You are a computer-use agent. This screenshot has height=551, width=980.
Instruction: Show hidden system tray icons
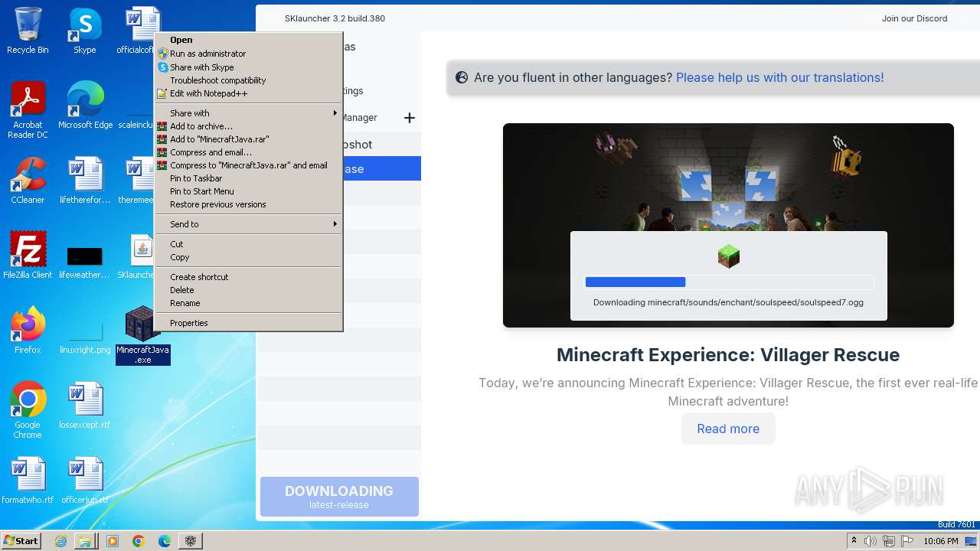point(854,541)
